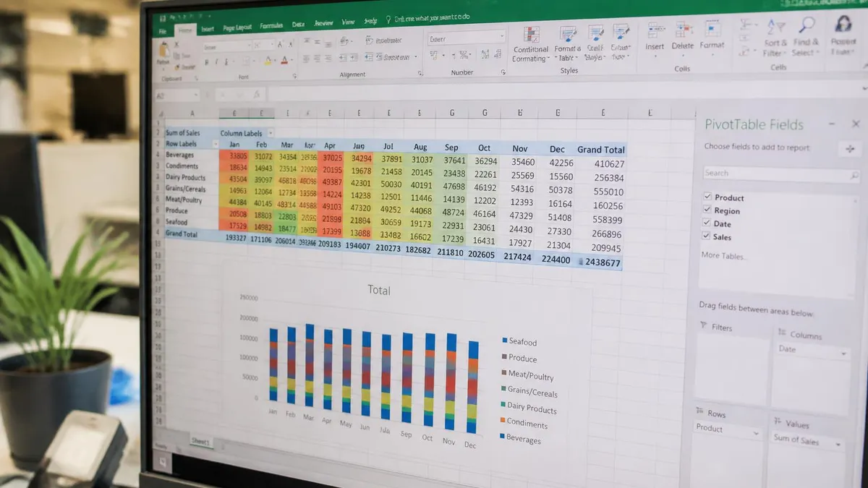Click the More Tables link

(723, 255)
